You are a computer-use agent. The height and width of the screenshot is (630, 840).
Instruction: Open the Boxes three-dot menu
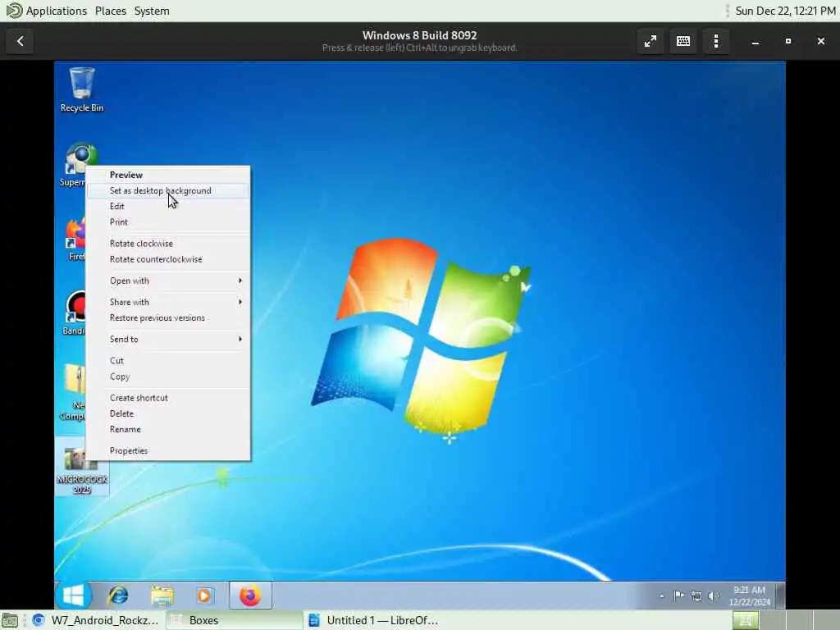[715, 41]
